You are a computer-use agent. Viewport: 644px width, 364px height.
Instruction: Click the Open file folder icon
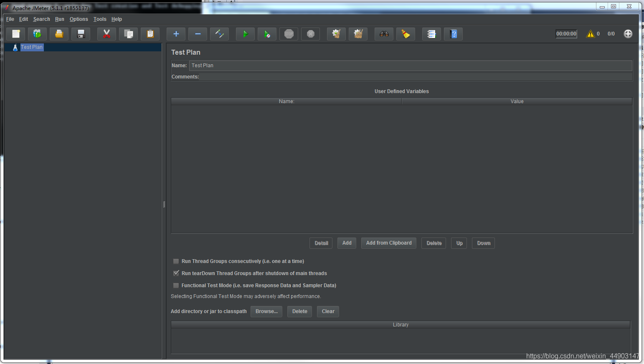59,34
